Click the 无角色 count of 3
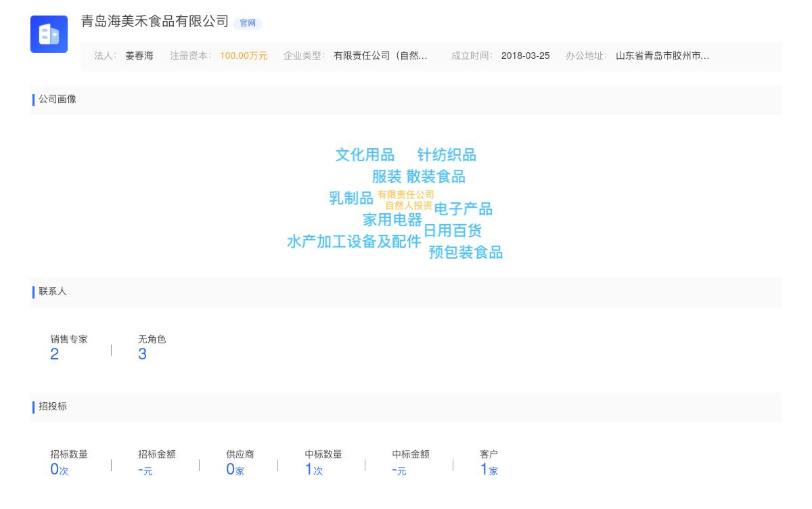The image size is (812, 509). 142,354
